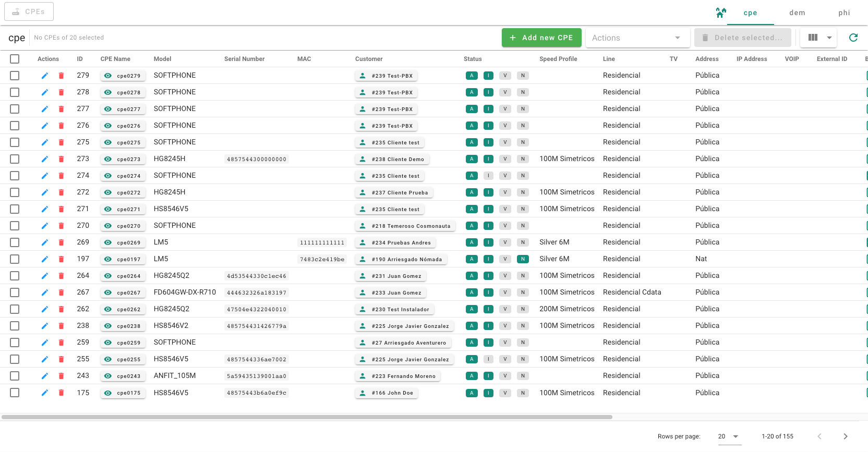Click Delete selected button
The height and width of the screenshot is (452, 868).
tap(742, 38)
